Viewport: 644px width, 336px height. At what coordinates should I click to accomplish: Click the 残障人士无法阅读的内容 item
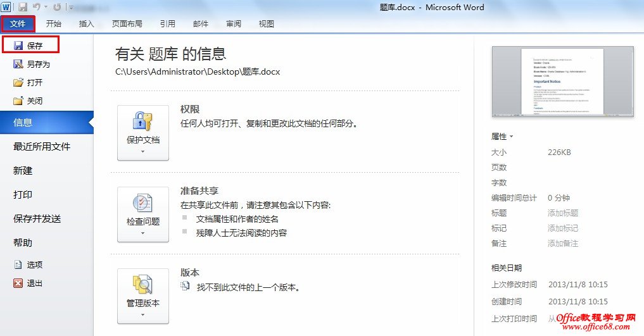241,233
